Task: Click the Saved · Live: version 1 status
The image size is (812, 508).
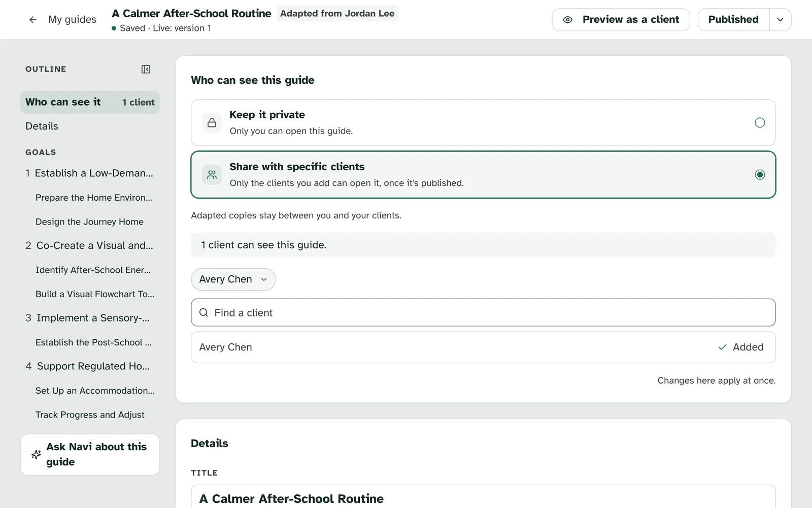Action: pos(161,28)
